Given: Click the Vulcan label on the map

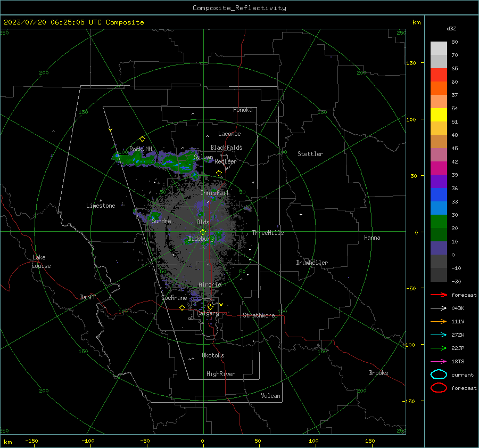Looking at the screenshot, I should tap(270, 396).
